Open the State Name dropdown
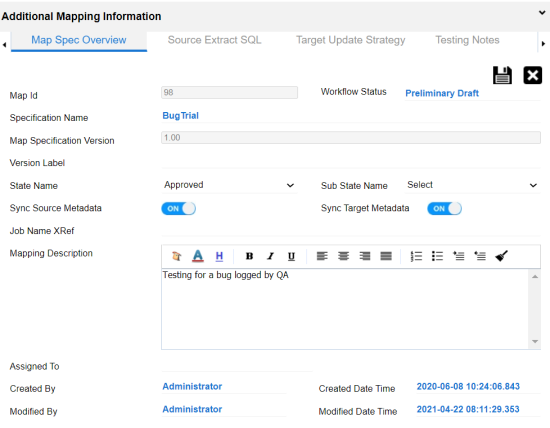The width and height of the screenshot is (550, 428). [229, 185]
